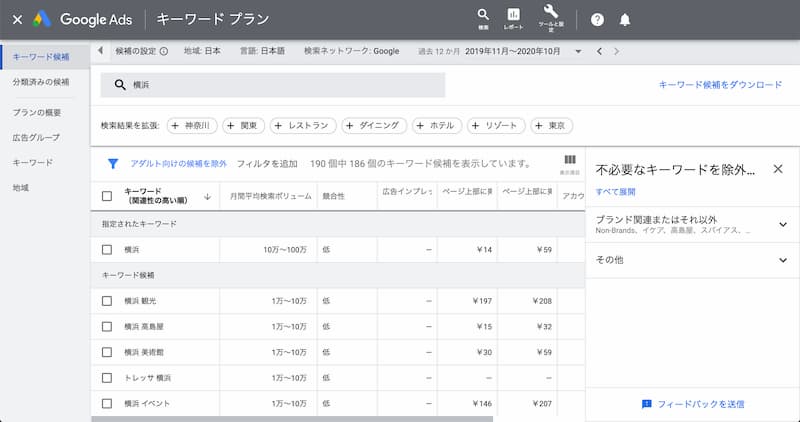Check the トレッサ 横浜 checkbox
The height and width of the screenshot is (422, 800).
click(x=107, y=378)
